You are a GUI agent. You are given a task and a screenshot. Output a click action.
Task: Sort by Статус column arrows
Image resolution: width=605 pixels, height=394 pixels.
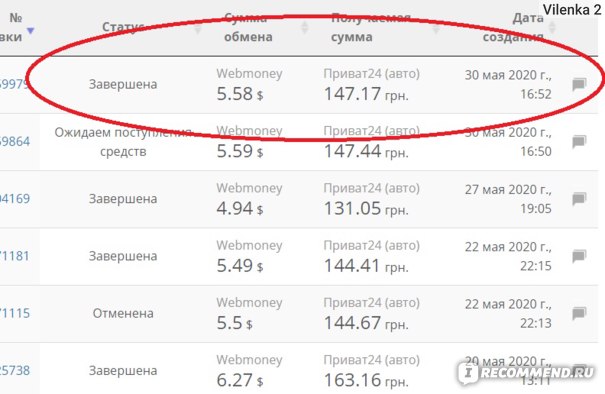(198, 28)
